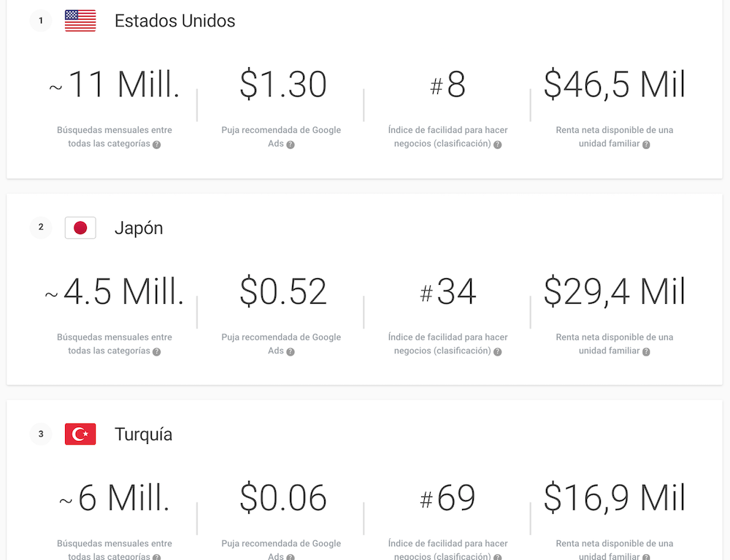Select the Japón country title
Screen dimensions: 730x560
click(x=139, y=228)
